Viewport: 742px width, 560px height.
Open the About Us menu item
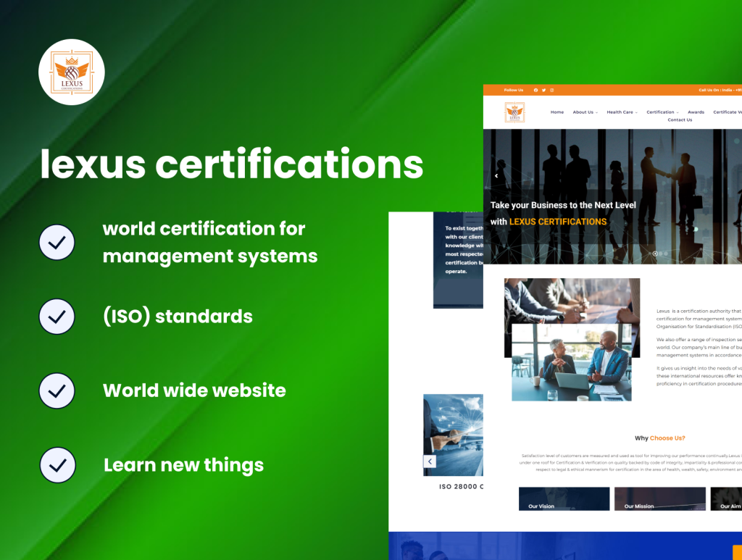click(x=583, y=112)
